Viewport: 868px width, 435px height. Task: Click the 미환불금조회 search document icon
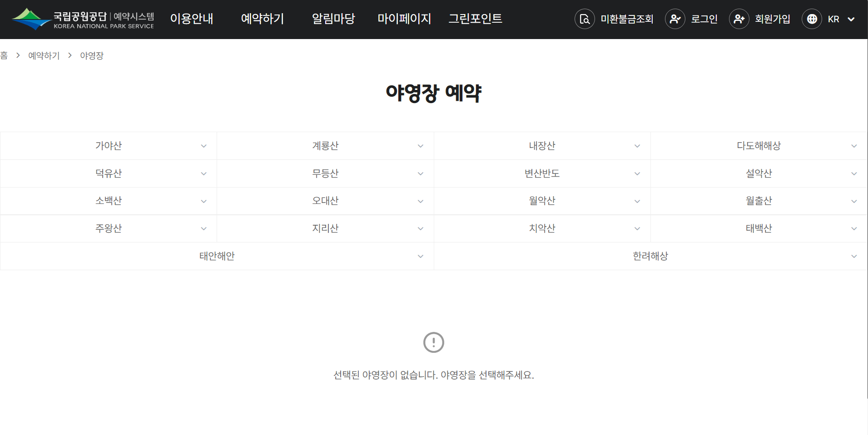[585, 19]
